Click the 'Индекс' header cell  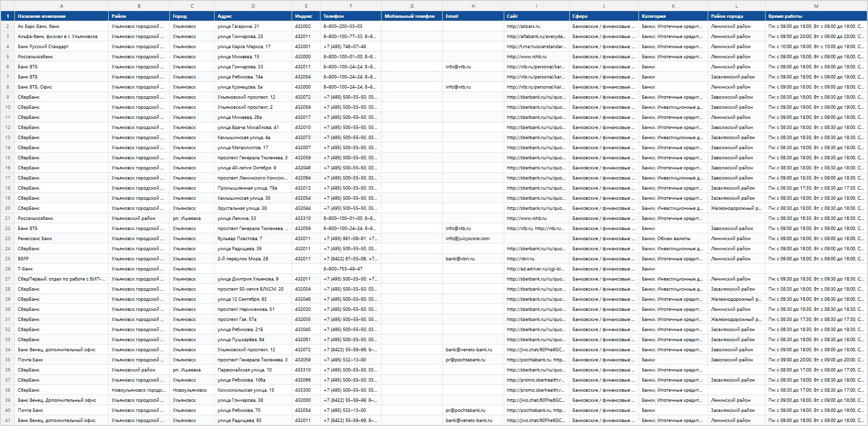(306, 16)
